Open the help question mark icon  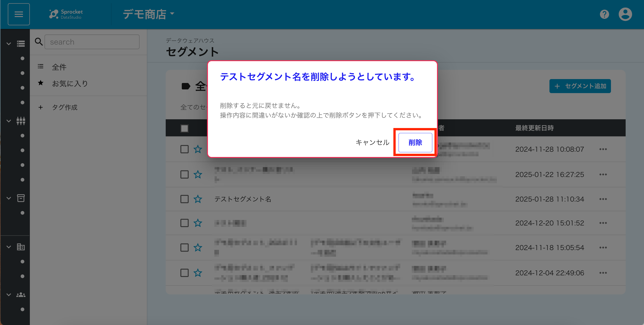pyautogui.click(x=604, y=14)
